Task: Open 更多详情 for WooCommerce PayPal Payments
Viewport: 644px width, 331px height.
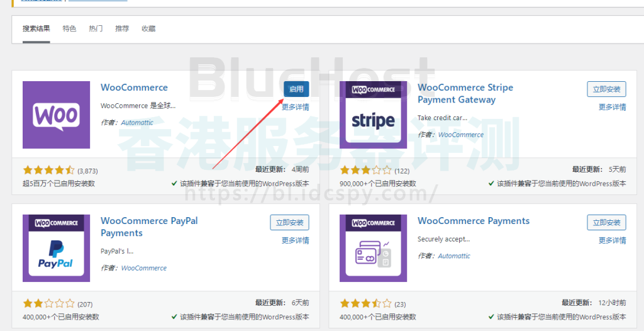Action: (296, 240)
